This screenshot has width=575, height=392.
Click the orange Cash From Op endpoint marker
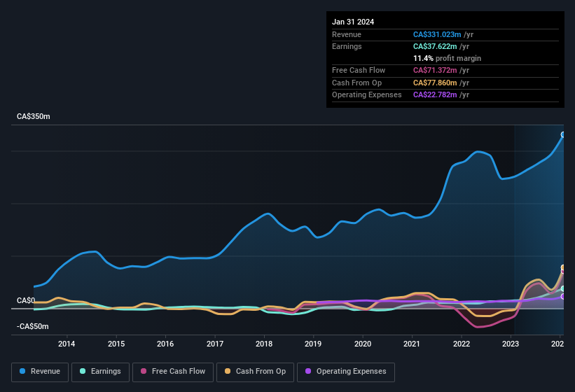pyautogui.click(x=563, y=267)
